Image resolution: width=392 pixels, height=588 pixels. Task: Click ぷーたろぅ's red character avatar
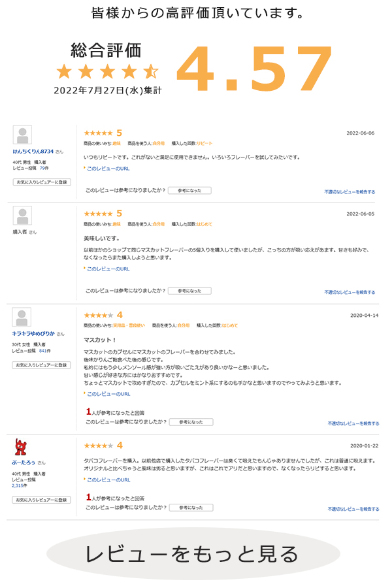(21, 447)
